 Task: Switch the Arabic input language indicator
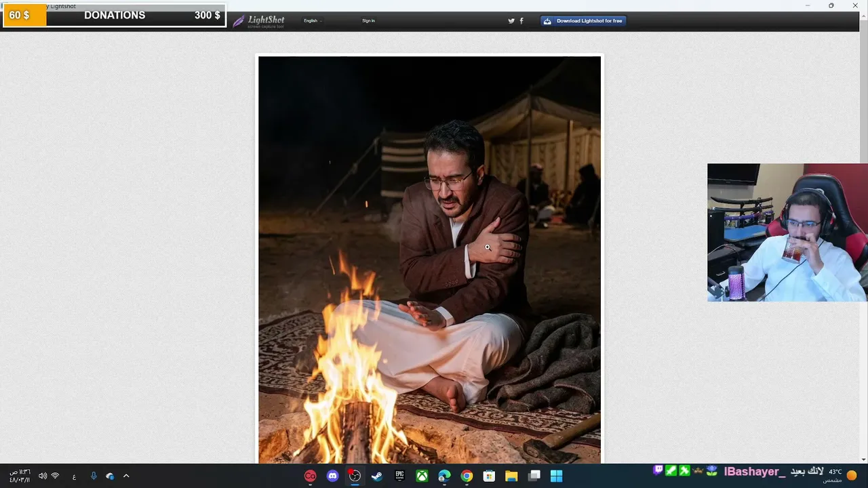(x=74, y=476)
